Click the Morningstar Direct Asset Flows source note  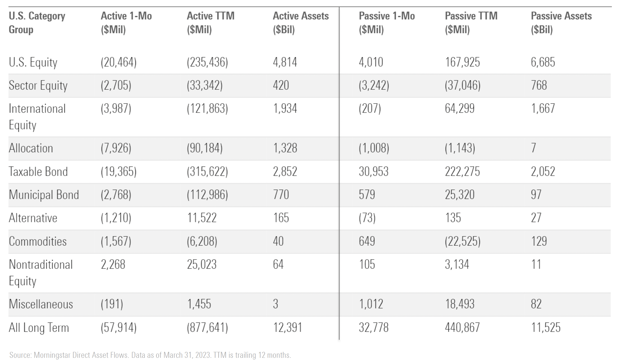[x=150, y=355]
